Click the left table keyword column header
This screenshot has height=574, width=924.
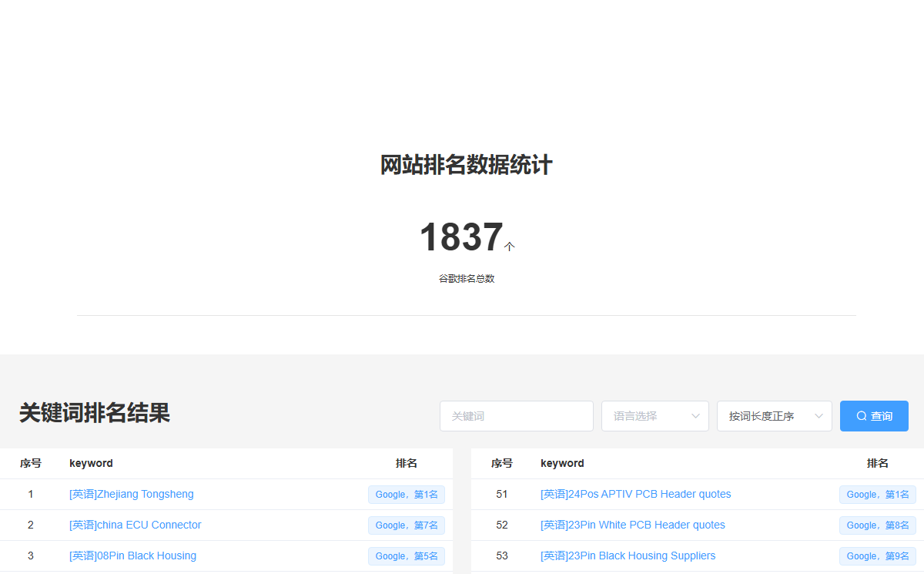(91, 463)
